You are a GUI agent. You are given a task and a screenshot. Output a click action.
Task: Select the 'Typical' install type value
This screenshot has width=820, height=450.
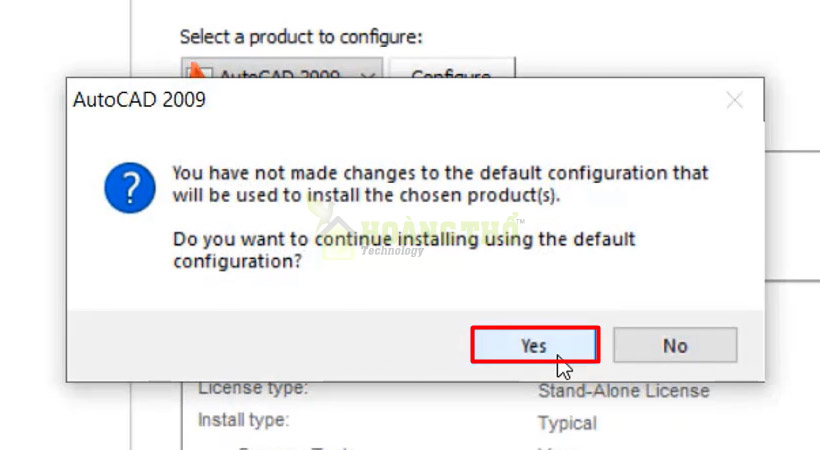click(567, 423)
